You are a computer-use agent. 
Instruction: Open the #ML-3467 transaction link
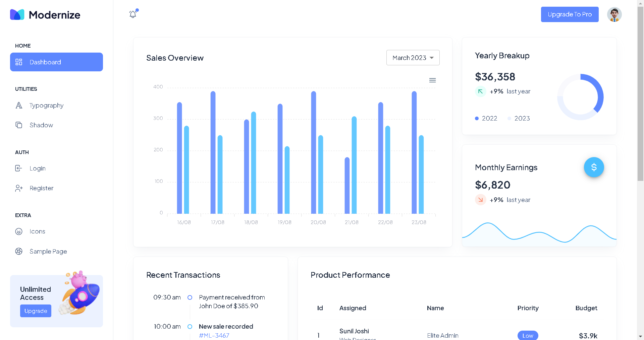point(214,335)
